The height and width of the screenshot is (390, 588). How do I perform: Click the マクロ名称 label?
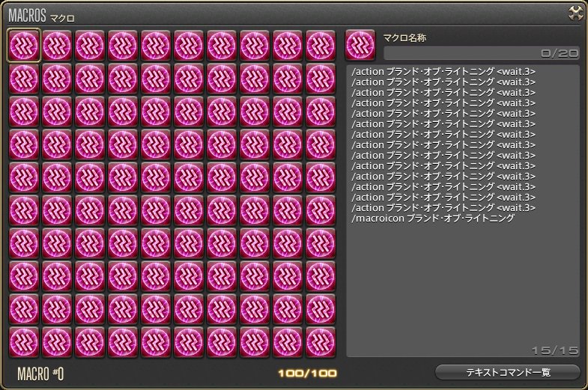pos(404,38)
